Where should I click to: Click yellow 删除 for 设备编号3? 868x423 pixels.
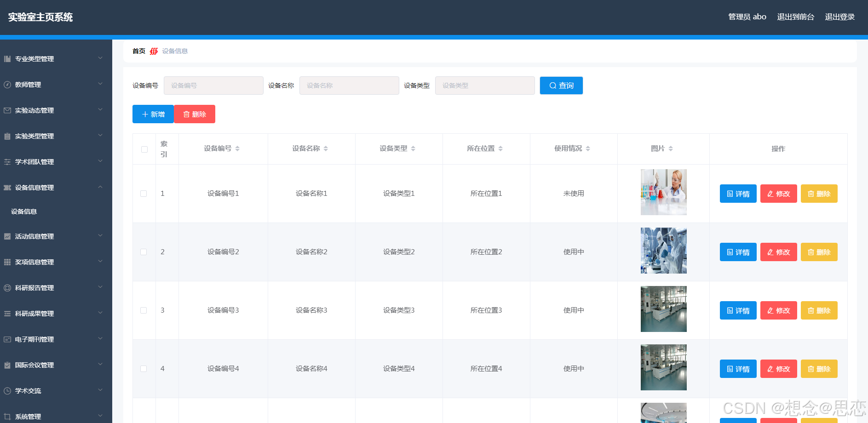[819, 310]
